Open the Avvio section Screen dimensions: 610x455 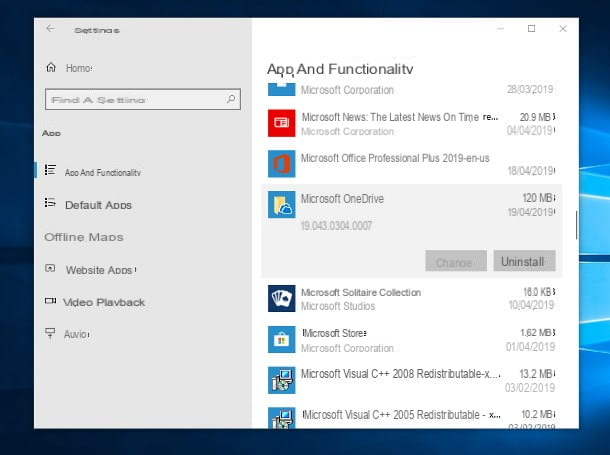[77, 334]
